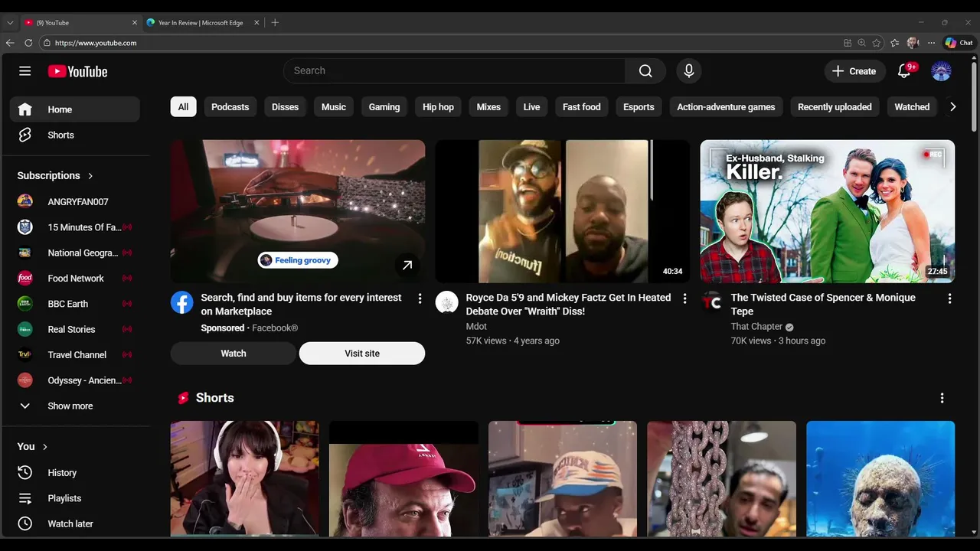The image size is (980, 551).
Task: Select the All filter chip
Action: 183,107
